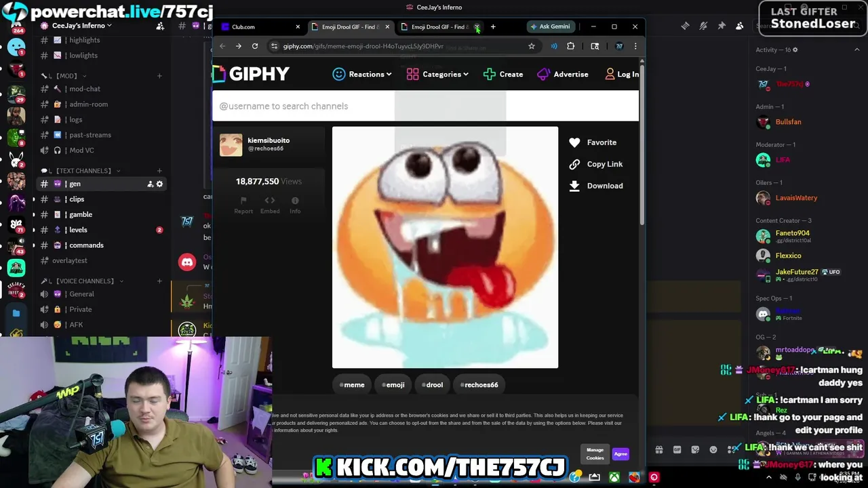The height and width of the screenshot is (488, 868).
Task: Open the kiemsibuoito channel avatar
Action: (x=231, y=144)
